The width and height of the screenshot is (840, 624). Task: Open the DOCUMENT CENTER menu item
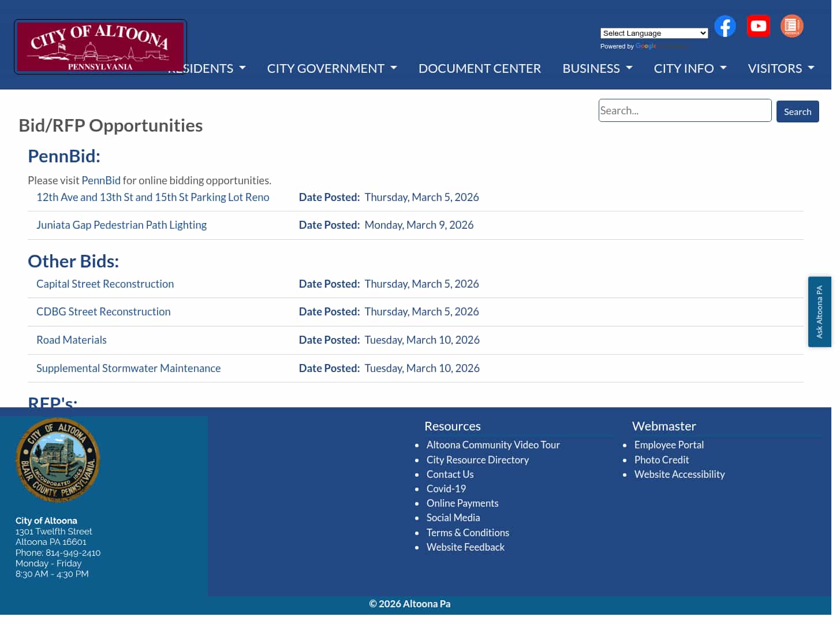coord(480,68)
